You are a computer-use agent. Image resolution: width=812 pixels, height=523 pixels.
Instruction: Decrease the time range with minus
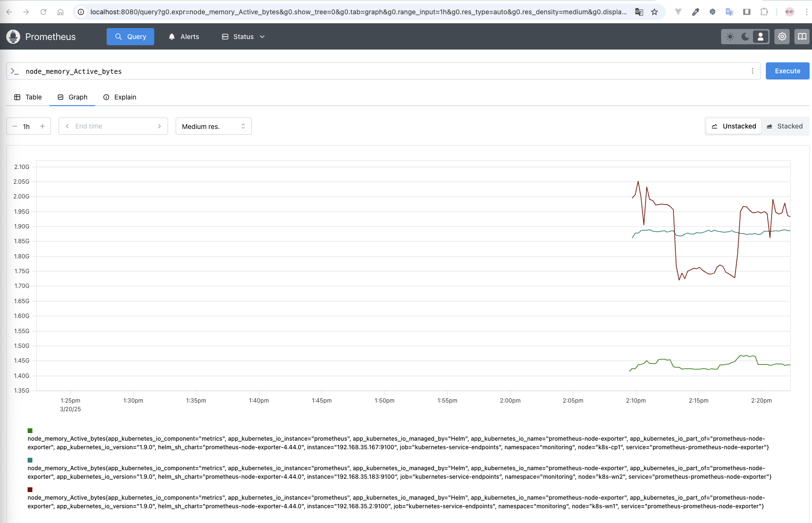[15, 126]
